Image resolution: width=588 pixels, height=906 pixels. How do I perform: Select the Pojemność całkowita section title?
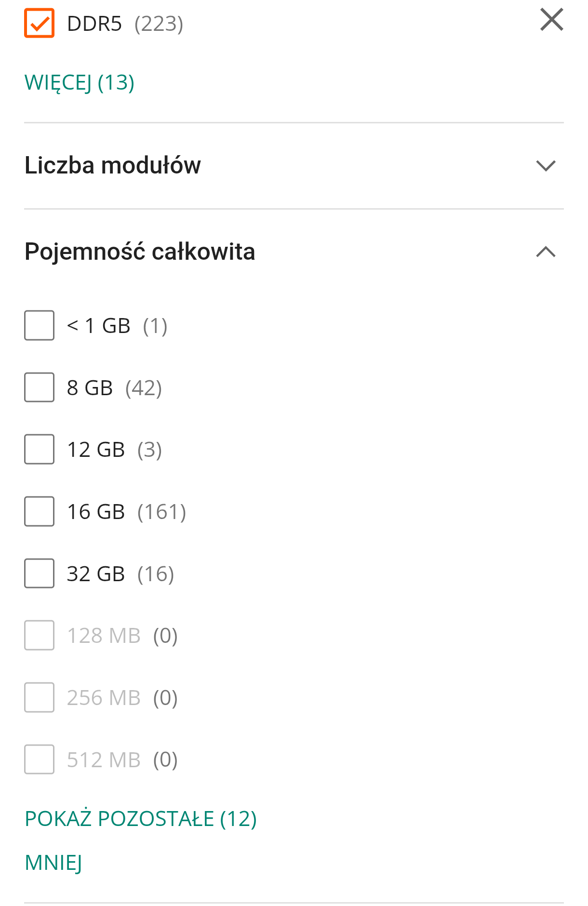pos(140,252)
